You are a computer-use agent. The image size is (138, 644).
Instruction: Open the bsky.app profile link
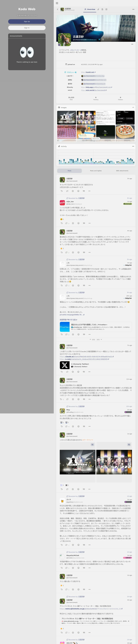[x=96, y=87]
